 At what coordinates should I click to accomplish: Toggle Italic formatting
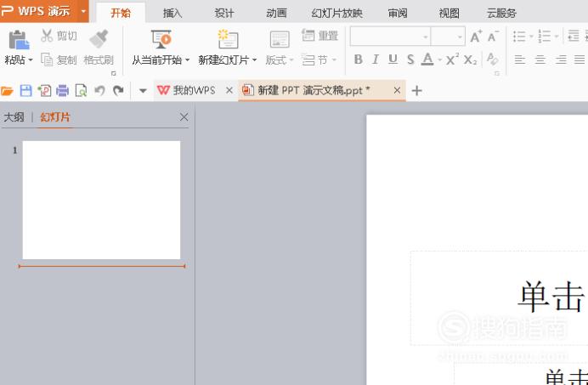(376, 59)
